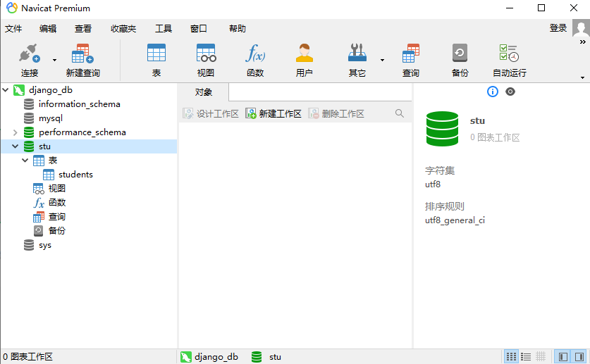Screen dimensions: 590x364
Task: Close the Navicat Premium window
Action: (574, 8)
